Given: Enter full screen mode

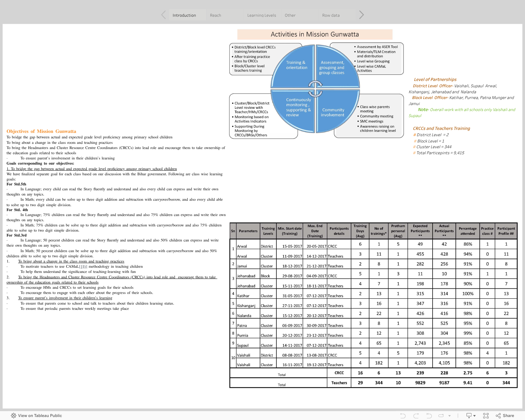Looking at the screenshot, I should [x=486, y=416].
